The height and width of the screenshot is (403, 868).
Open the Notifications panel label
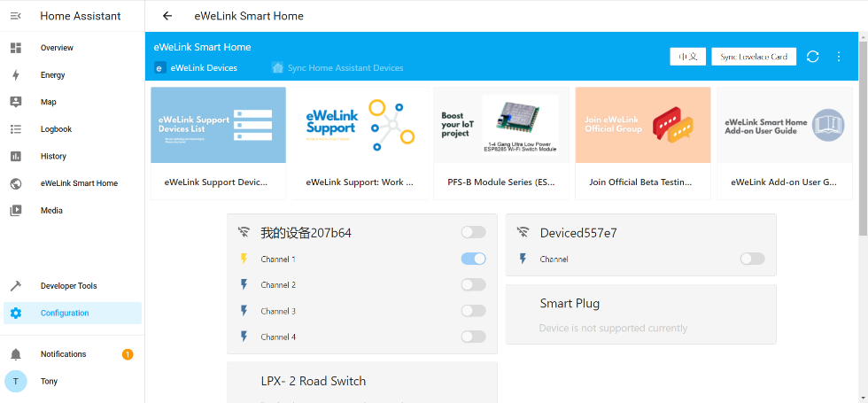63,354
